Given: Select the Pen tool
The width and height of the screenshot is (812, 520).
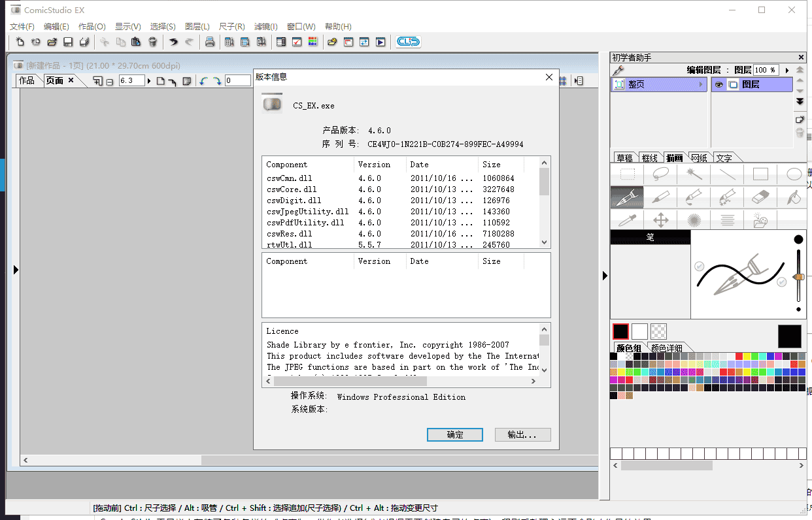Looking at the screenshot, I should click(626, 197).
